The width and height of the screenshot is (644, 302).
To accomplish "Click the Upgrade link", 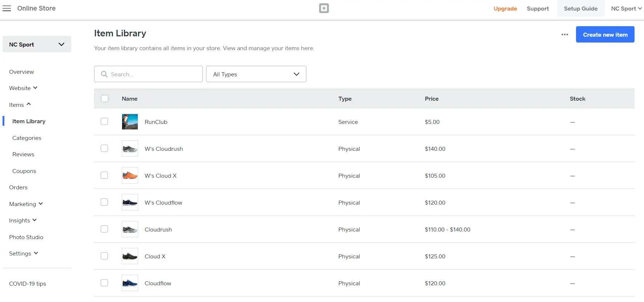I will 505,8.
